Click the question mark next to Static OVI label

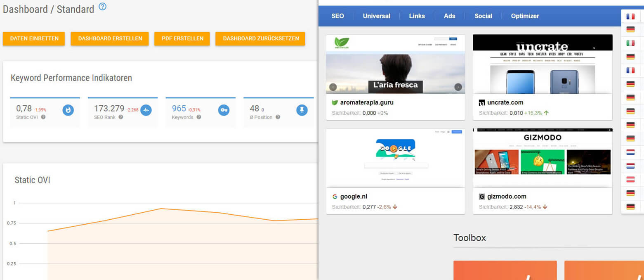(43, 117)
